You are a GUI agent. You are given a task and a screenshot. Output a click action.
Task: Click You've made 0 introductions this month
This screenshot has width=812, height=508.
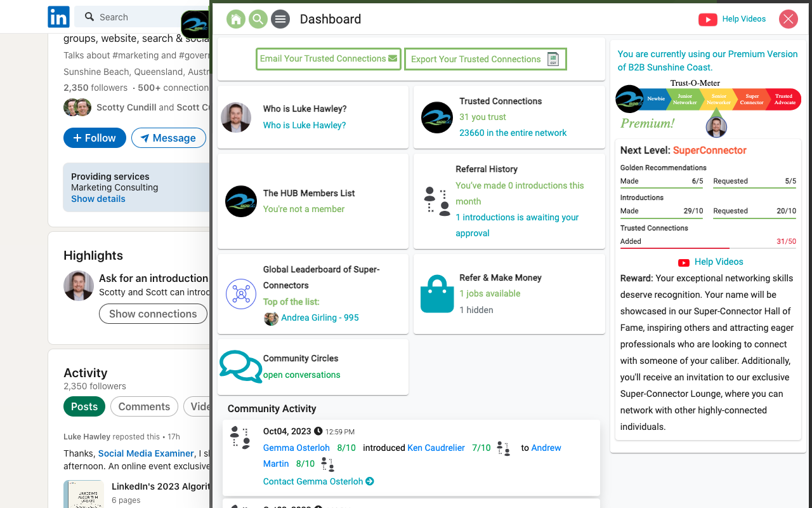click(520, 194)
